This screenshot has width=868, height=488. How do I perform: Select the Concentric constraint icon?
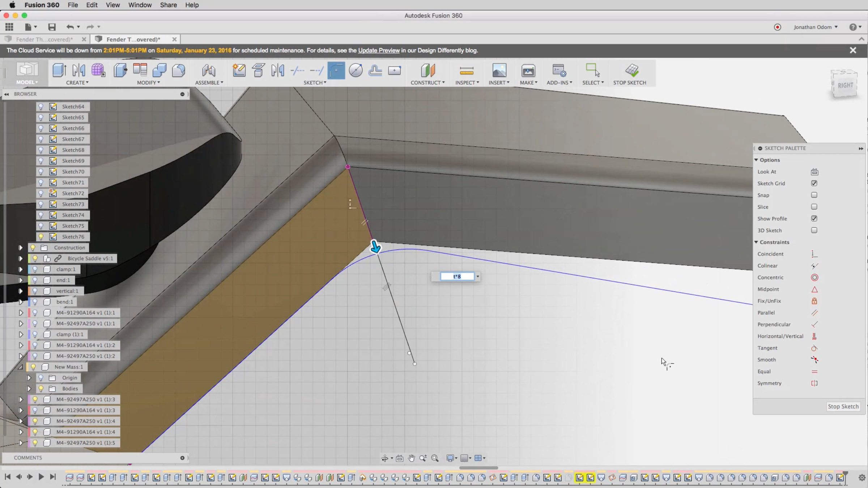tap(814, 278)
